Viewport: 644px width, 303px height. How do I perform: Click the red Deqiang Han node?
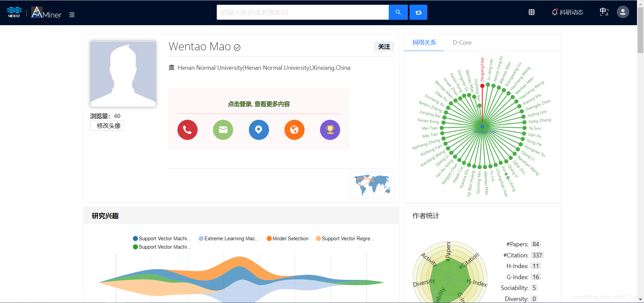pyautogui.click(x=482, y=86)
